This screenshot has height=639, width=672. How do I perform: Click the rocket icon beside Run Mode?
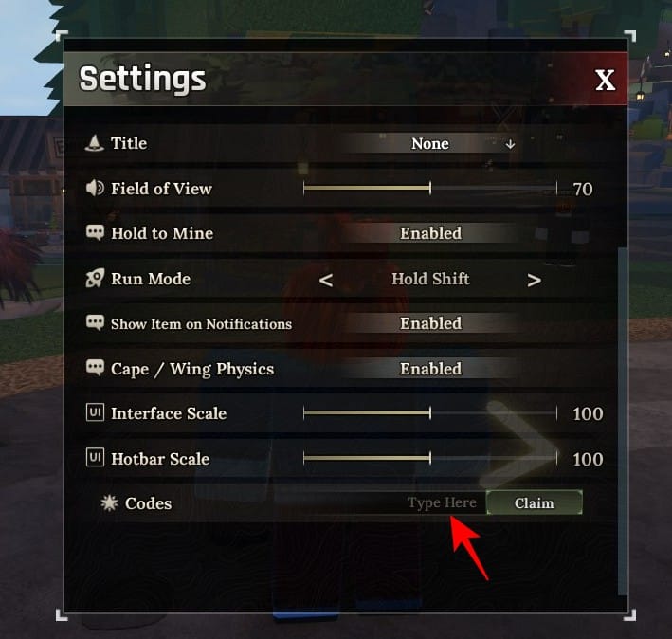(x=95, y=279)
